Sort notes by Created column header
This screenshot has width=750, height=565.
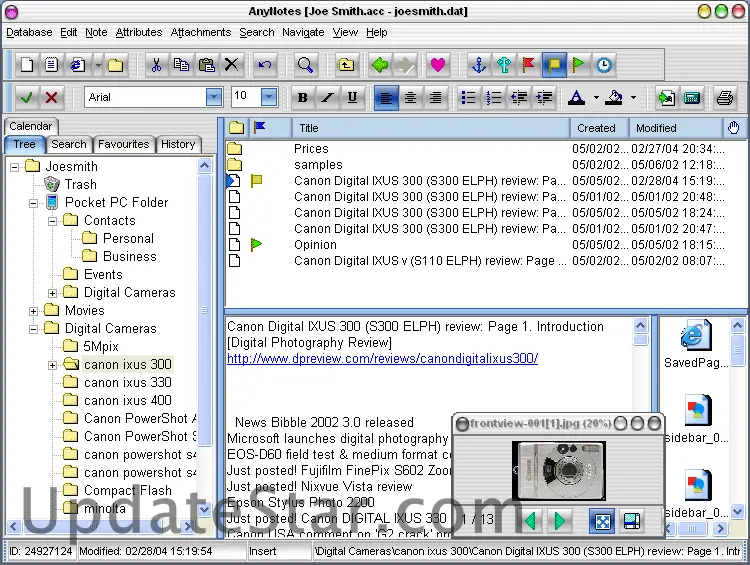pyautogui.click(x=599, y=128)
